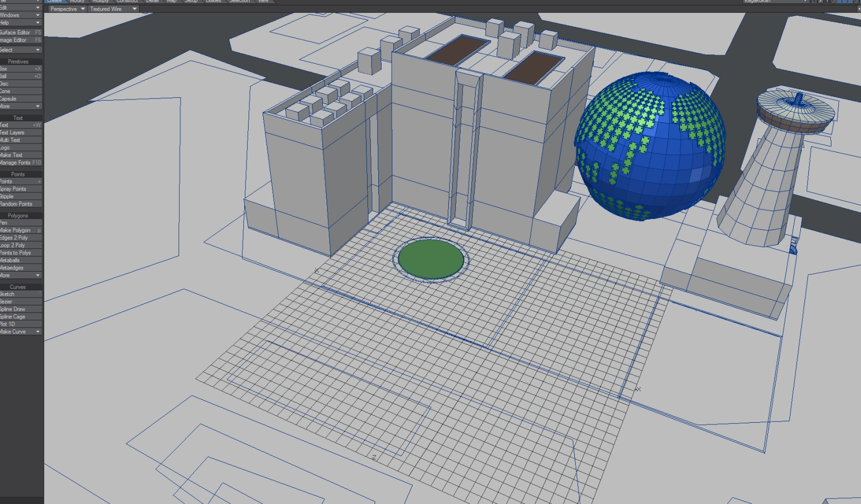The height and width of the screenshot is (504, 861).
Task: Change the Textured Wire display mode
Action: click(x=113, y=9)
